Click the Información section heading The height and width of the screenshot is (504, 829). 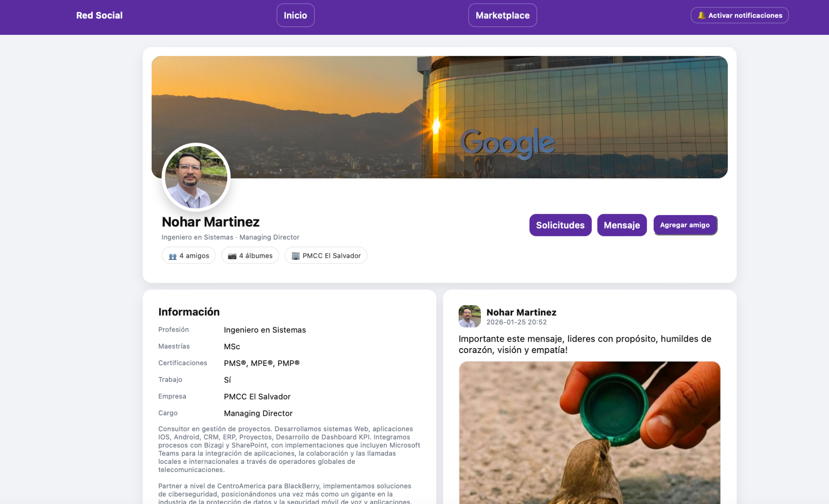pos(189,312)
